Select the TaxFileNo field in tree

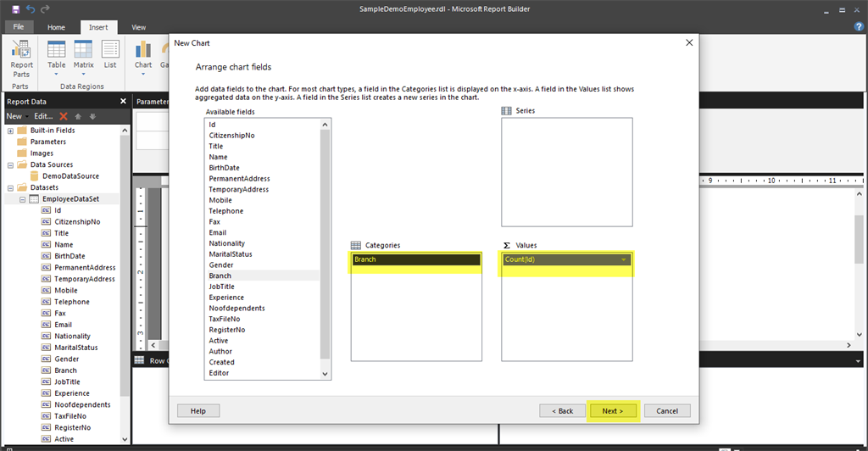pos(70,416)
